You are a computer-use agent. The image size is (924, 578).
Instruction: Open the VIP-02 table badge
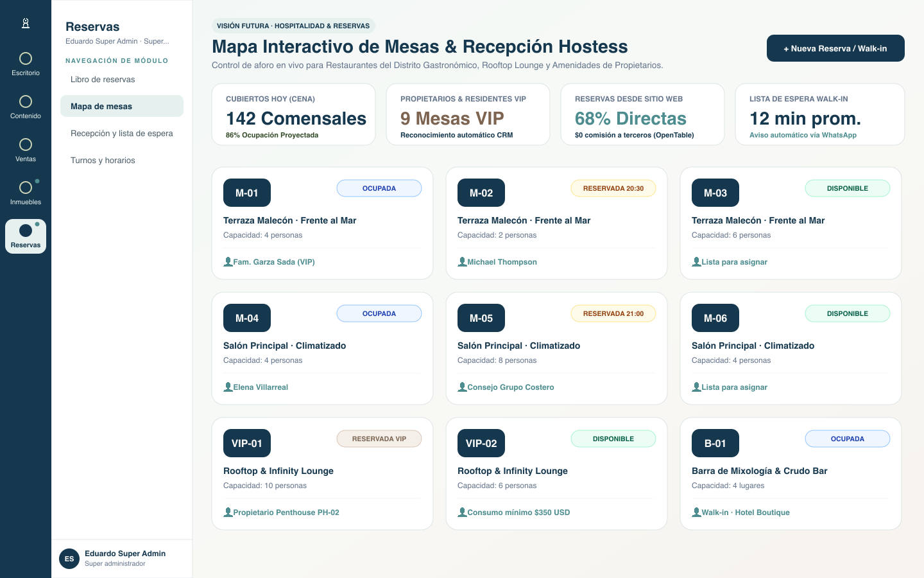481,443
